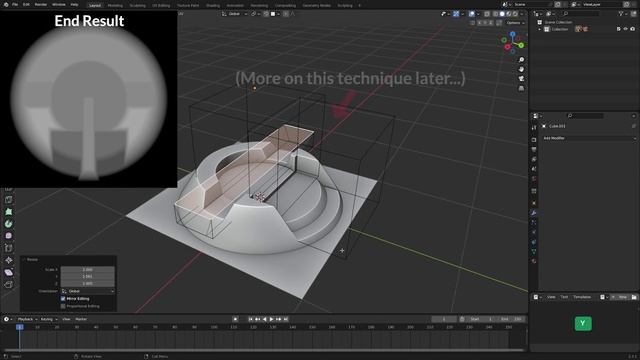
Task: Open the timeline View menu
Action: pos(66,319)
